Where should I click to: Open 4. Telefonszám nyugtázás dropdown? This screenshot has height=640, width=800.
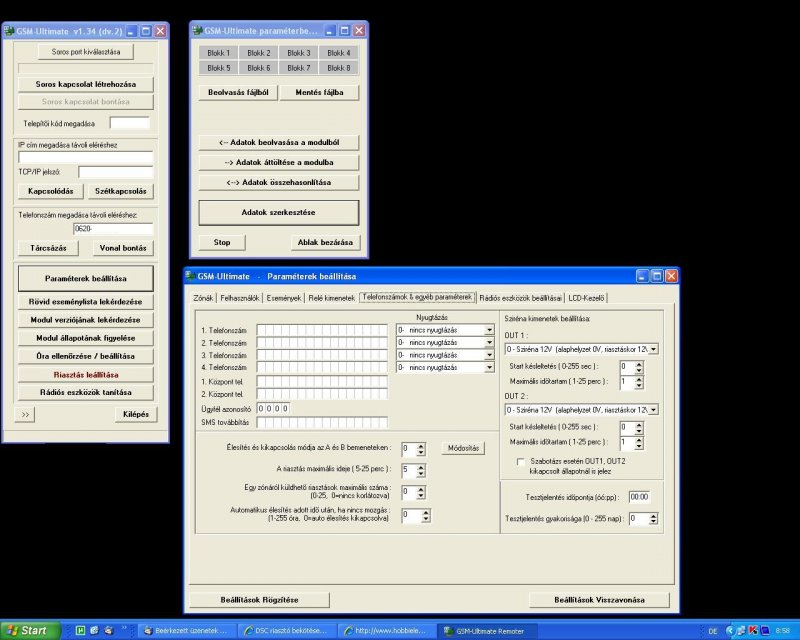tap(489, 367)
